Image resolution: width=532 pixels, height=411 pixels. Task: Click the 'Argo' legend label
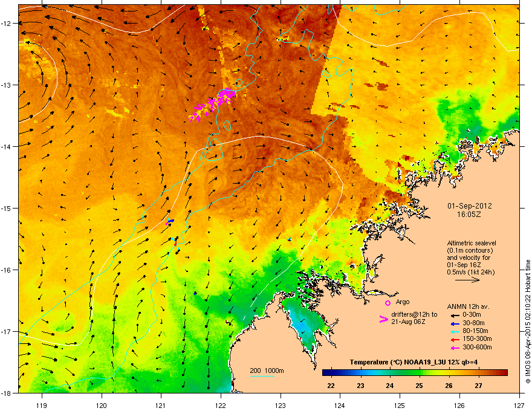tap(403, 302)
